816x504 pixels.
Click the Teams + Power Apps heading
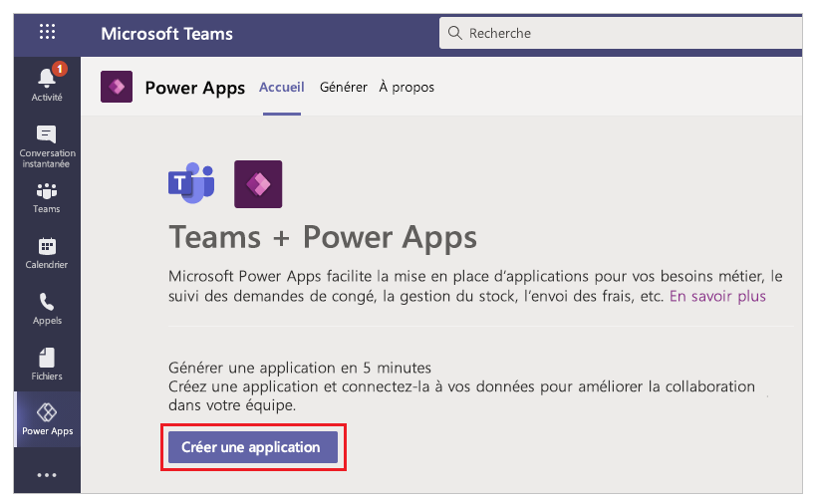(323, 238)
